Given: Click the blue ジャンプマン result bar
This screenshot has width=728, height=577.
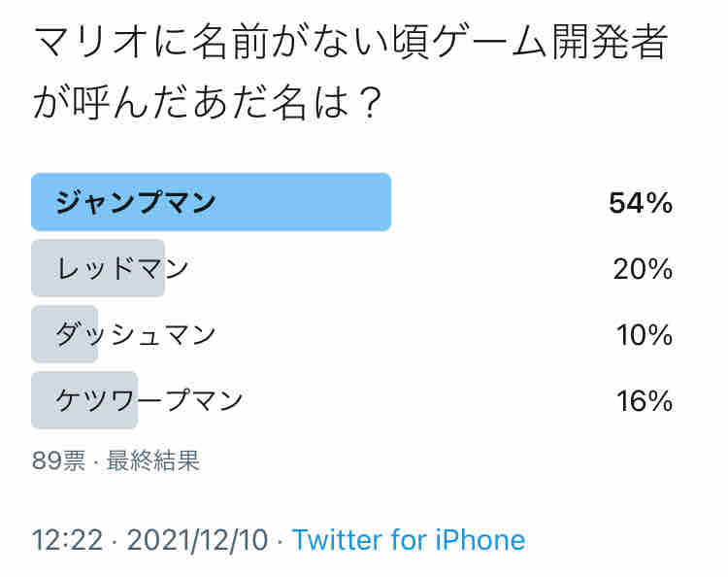Looking at the screenshot, I should coord(211,202).
